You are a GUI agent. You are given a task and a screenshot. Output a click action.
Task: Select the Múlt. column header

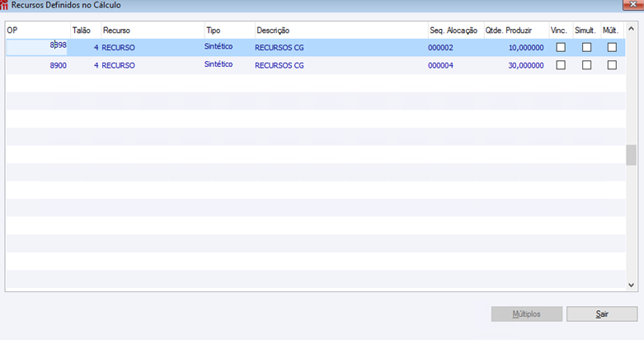613,30
